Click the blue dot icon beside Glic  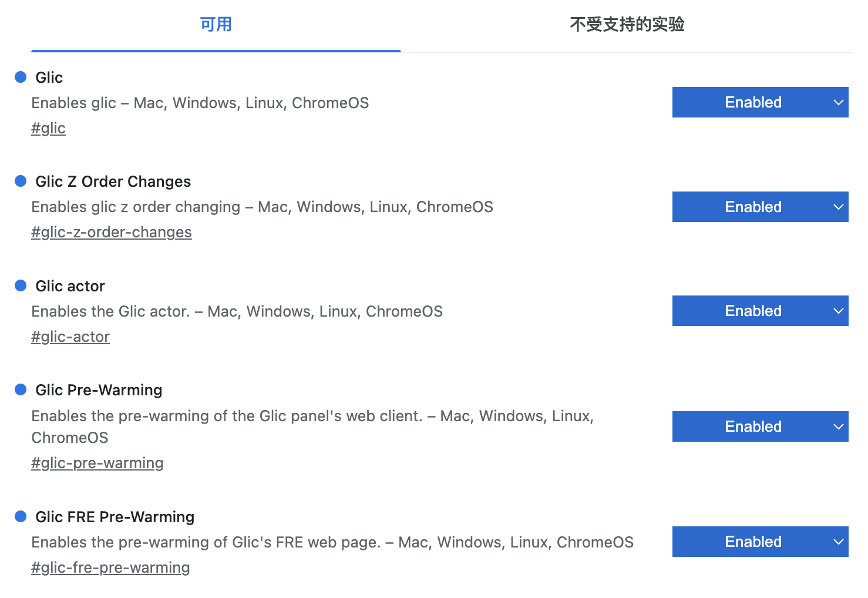point(21,77)
